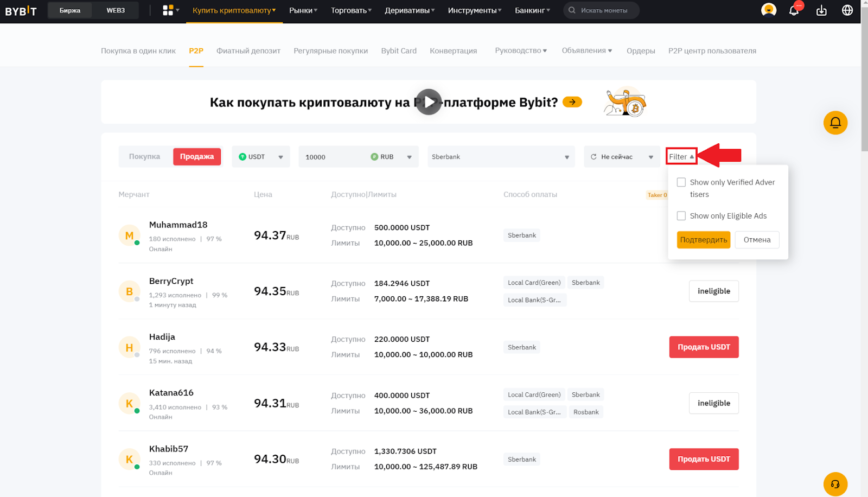The width and height of the screenshot is (868, 497).
Task: Open the Регулярные покупки tab
Action: point(331,50)
